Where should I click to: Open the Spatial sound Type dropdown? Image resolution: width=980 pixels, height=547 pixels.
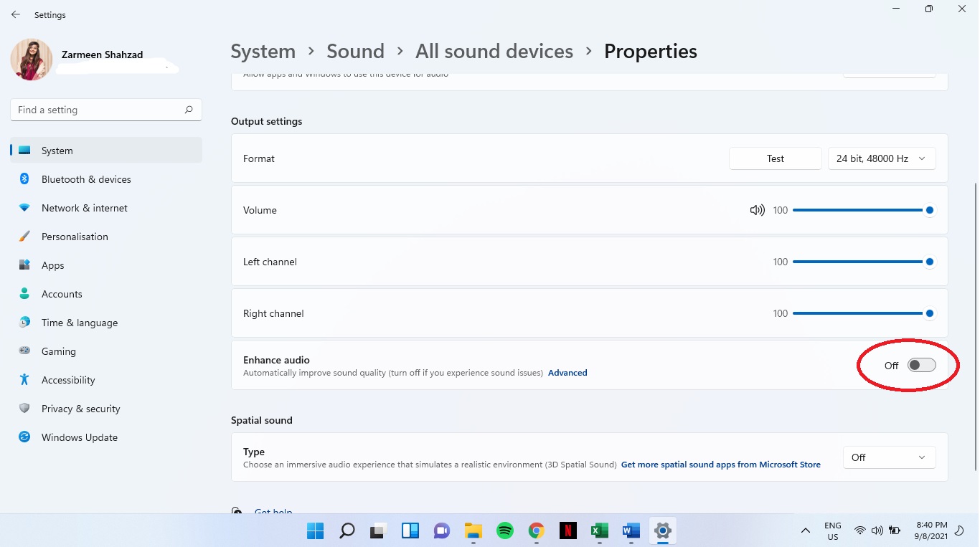click(x=889, y=457)
